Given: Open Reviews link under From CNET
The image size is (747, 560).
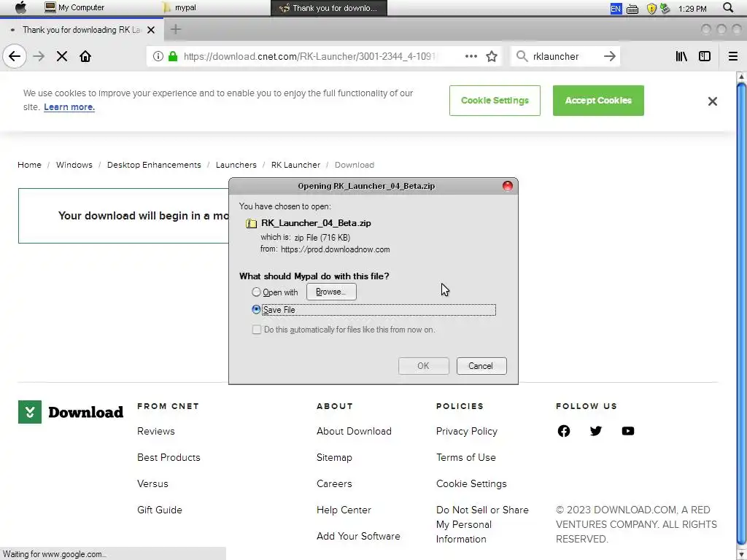Looking at the screenshot, I should point(156,431).
